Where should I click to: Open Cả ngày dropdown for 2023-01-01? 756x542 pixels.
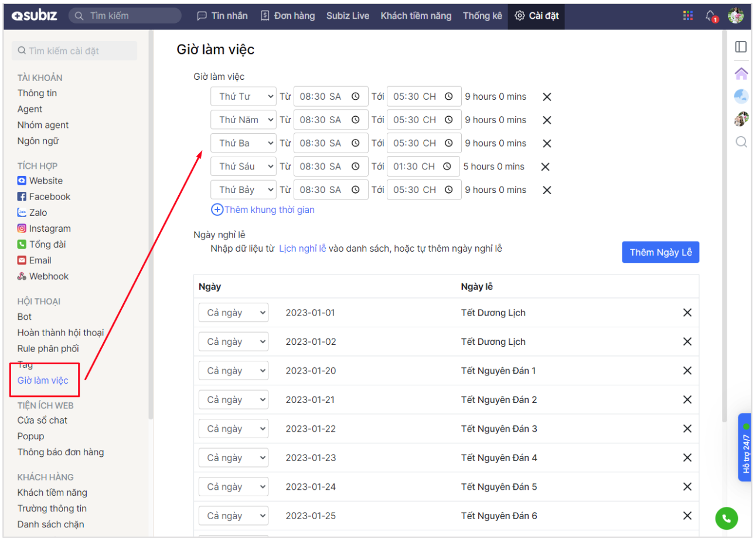[233, 313]
